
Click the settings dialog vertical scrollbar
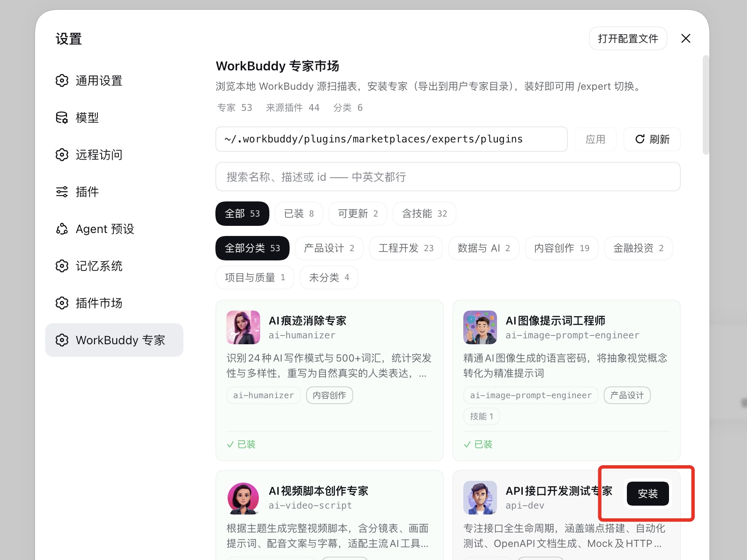click(x=706, y=105)
